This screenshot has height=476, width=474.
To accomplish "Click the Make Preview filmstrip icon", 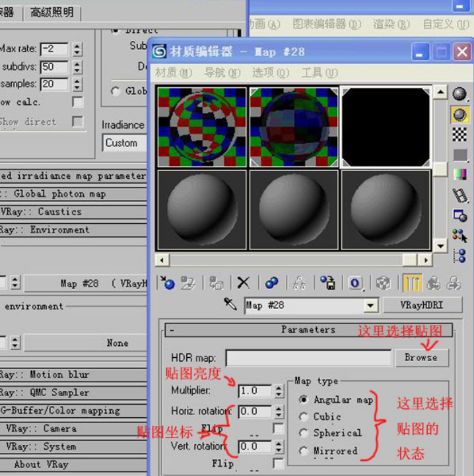I will tap(460, 195).
